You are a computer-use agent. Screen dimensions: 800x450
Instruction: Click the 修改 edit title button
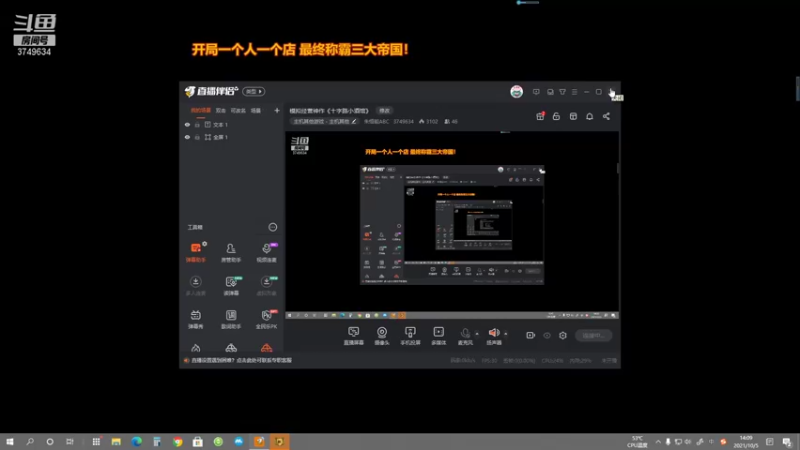384,111
